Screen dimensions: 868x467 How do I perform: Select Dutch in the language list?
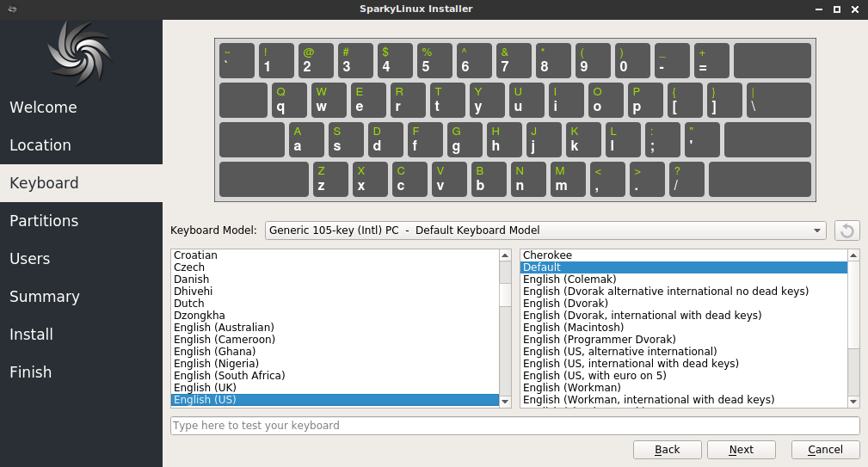(335, 304)
